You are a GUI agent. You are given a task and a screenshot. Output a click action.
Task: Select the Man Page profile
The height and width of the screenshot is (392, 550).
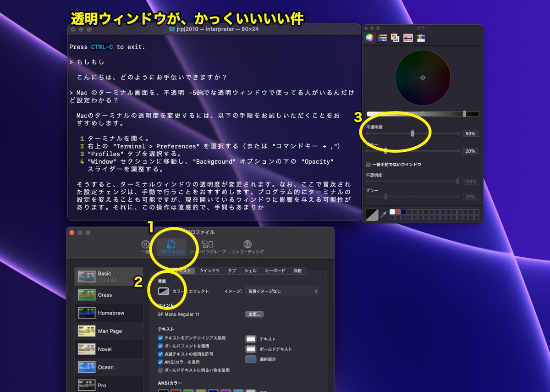[109, 331]
